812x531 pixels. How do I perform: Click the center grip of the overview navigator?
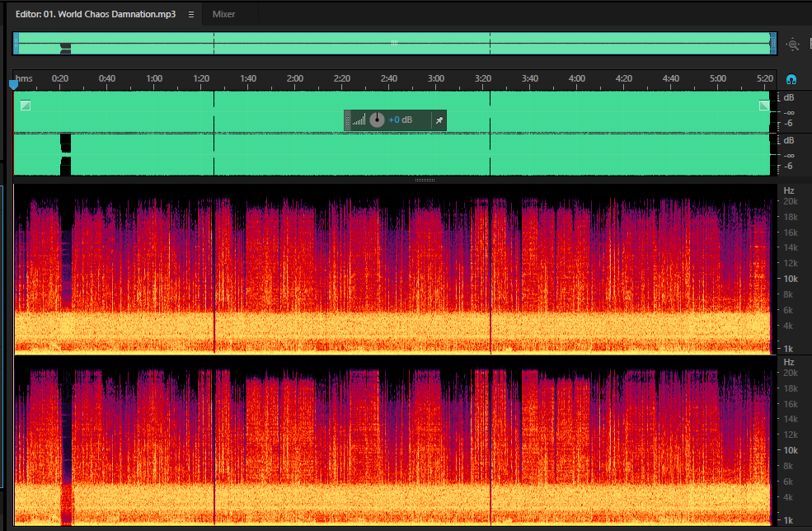pos(395,43)
